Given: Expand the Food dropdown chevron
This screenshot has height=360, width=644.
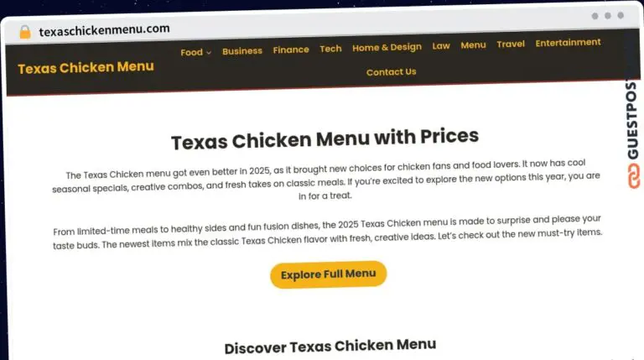Looking at the screenshot, I should [209, 53].
